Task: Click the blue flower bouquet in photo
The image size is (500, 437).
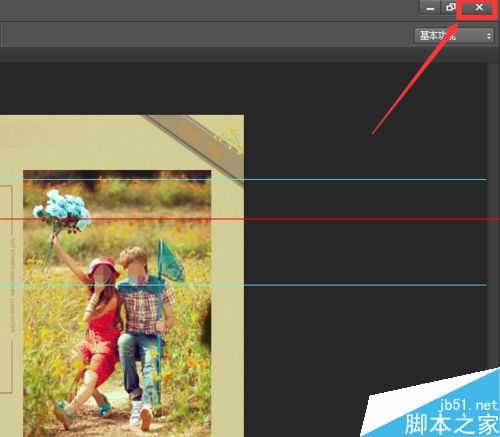Action: [x=62, y=209]
